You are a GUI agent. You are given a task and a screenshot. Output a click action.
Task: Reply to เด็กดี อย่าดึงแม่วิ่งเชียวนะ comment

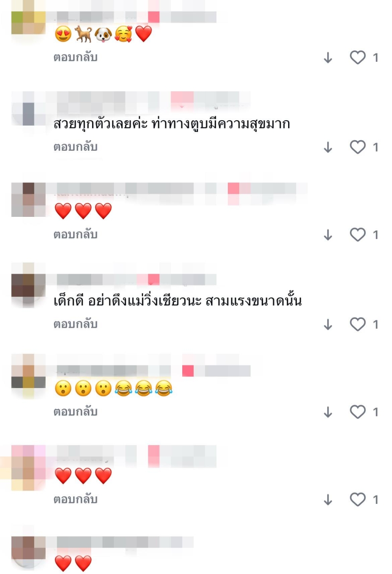(x=75, y=324)
